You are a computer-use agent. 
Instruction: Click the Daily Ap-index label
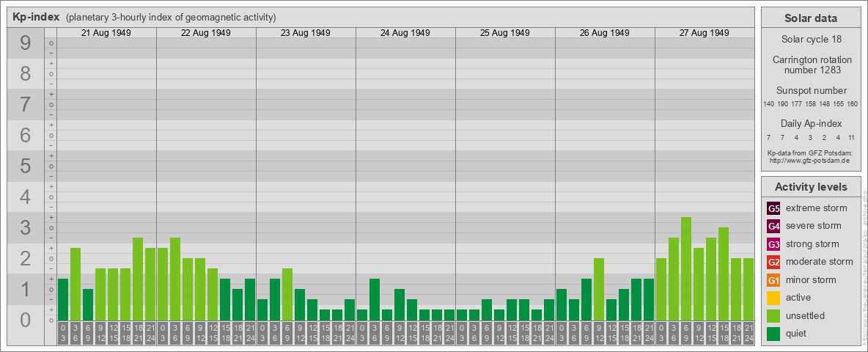[811, 123]
